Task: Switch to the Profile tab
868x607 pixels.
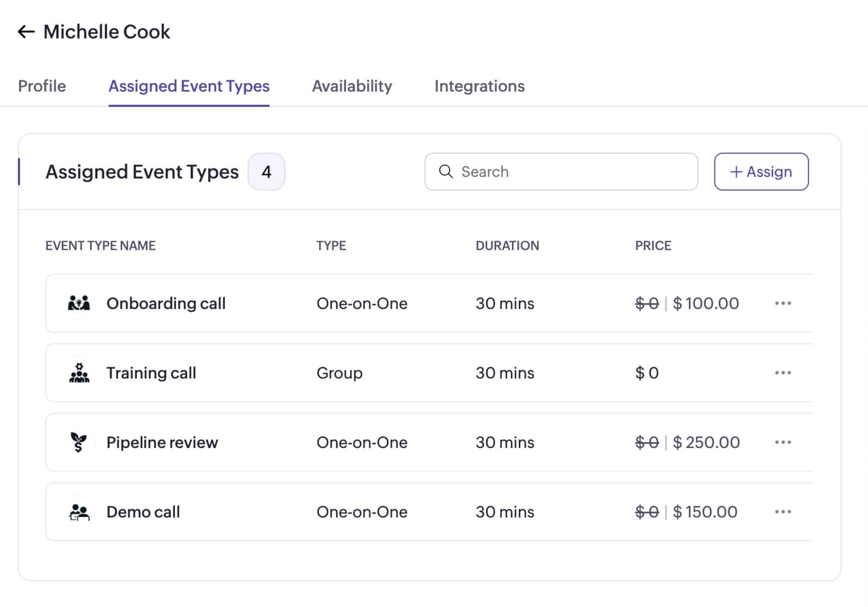Action: pos(42,86)
